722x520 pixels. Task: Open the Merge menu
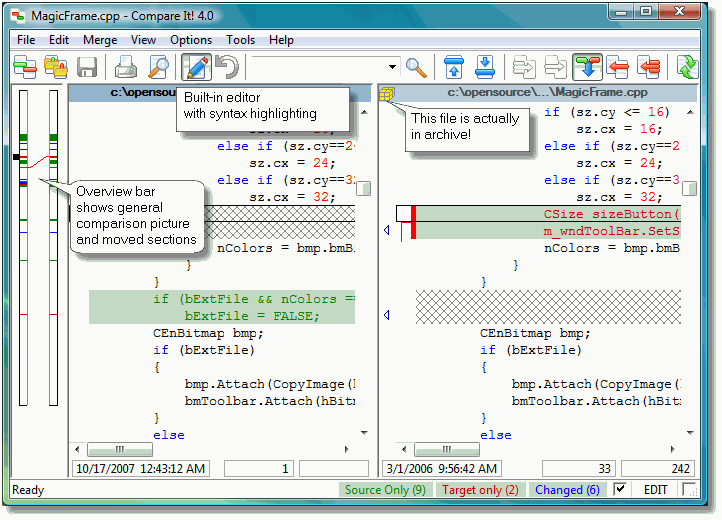pos(100,40)
